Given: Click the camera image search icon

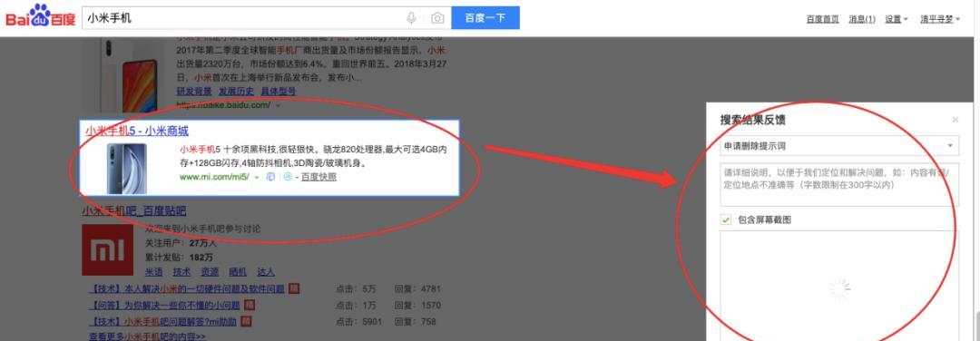Looking at the screenshot, I should [437, 18].
